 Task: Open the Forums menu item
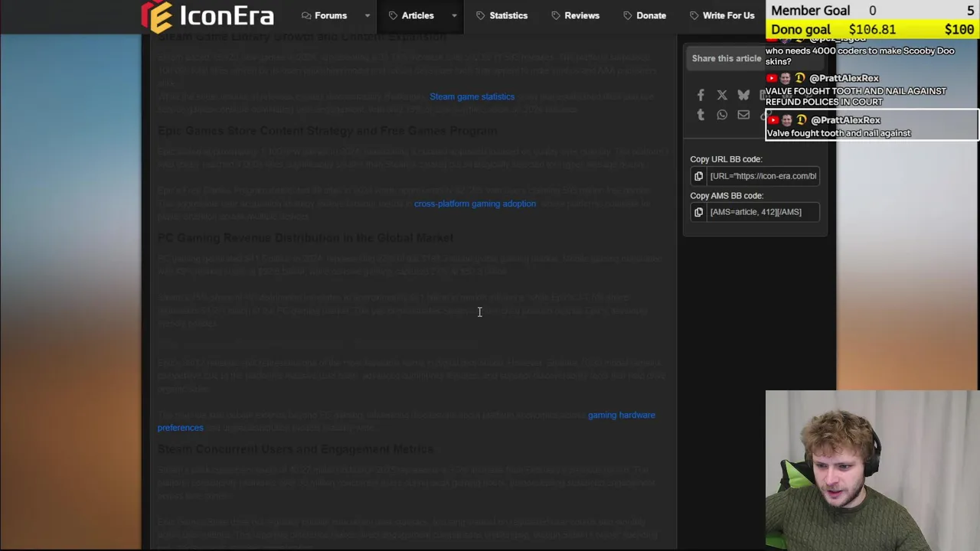tap(324, 15)
